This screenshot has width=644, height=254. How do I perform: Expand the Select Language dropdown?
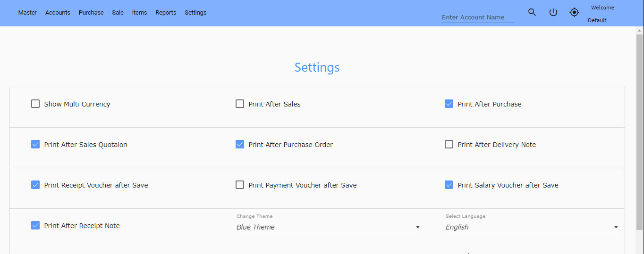[532, 227]
